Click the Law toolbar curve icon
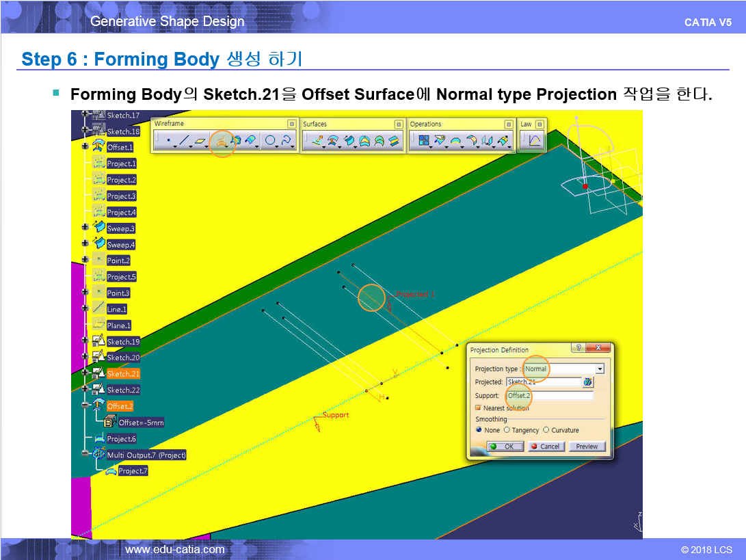The height and width of the screenshot is (560, 746). click(535, 141)
